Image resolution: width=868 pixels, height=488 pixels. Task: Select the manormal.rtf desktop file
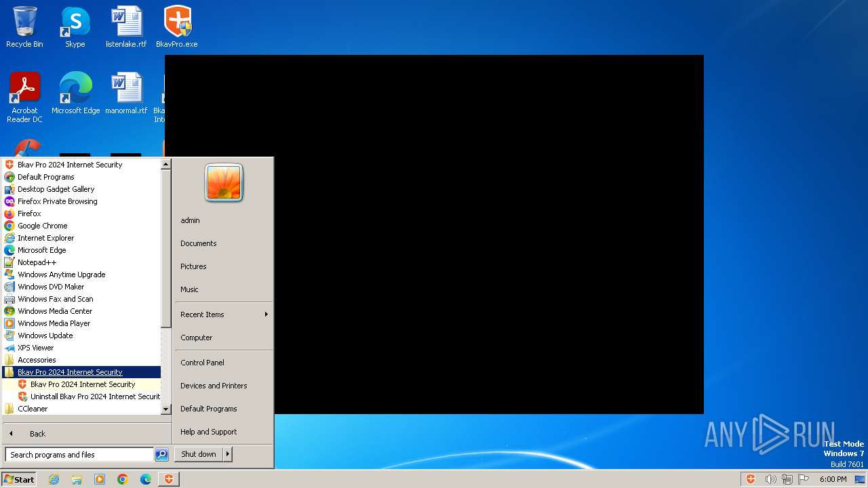tap(126, 94)
